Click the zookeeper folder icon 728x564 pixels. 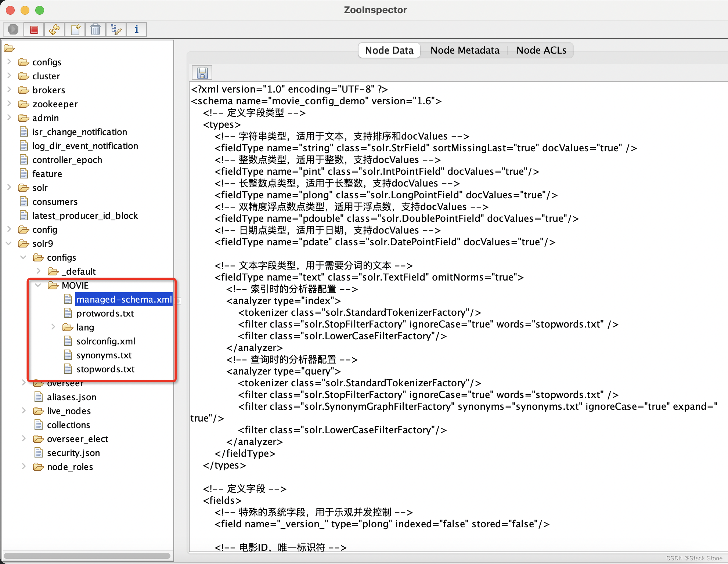click(24, 104)
